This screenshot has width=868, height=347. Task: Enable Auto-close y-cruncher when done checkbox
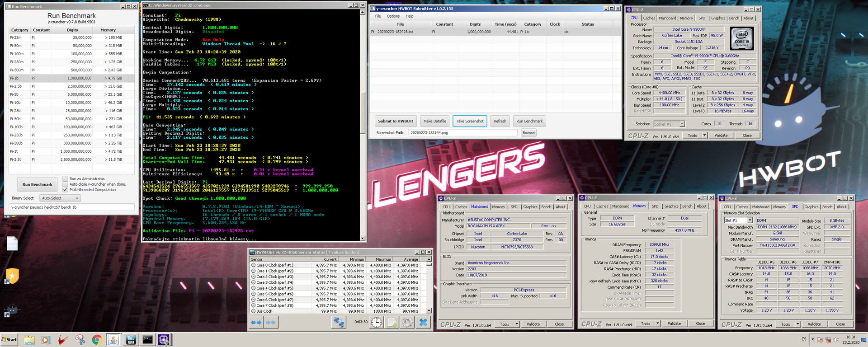pos(66,184)
